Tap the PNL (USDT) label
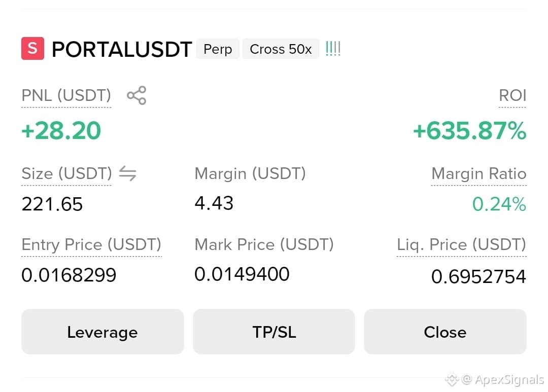Viewport: 548px width, 392px height. (66, 95)
